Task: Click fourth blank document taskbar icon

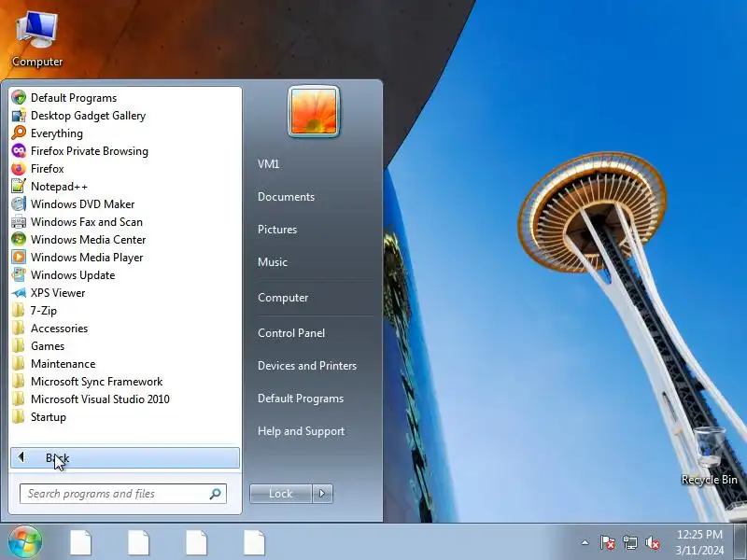Action: click(x=254, y=542)
